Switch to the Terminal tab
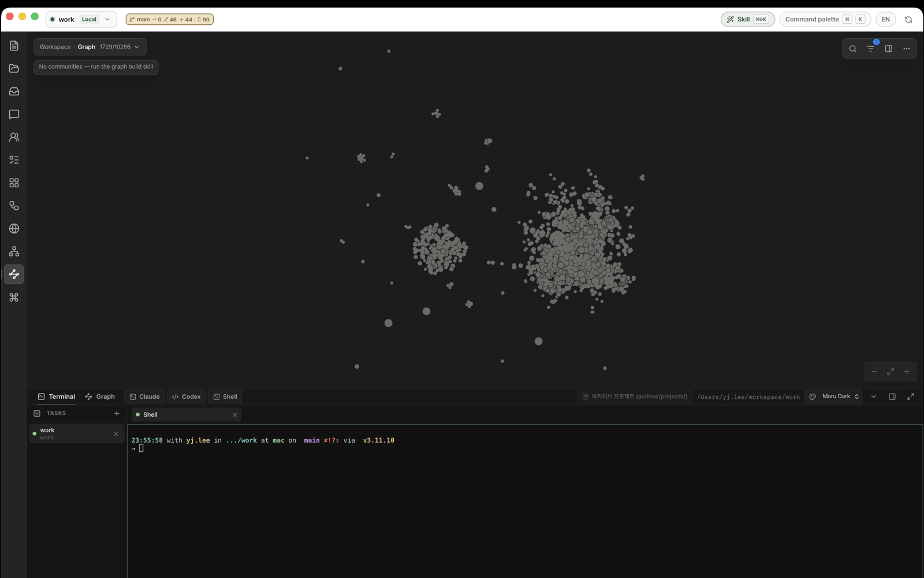 tap(57, 397)
